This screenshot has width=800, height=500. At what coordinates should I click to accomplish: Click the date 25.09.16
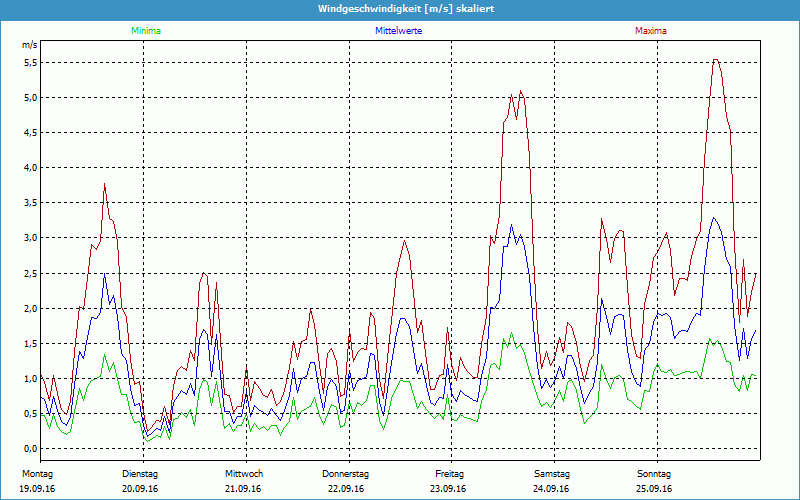654,489
